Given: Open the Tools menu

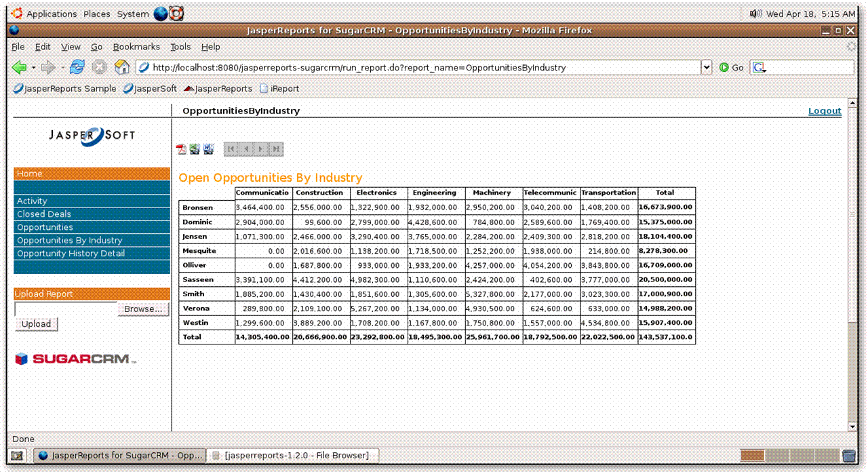Looking at the screenshot, I should coord(180,47).
